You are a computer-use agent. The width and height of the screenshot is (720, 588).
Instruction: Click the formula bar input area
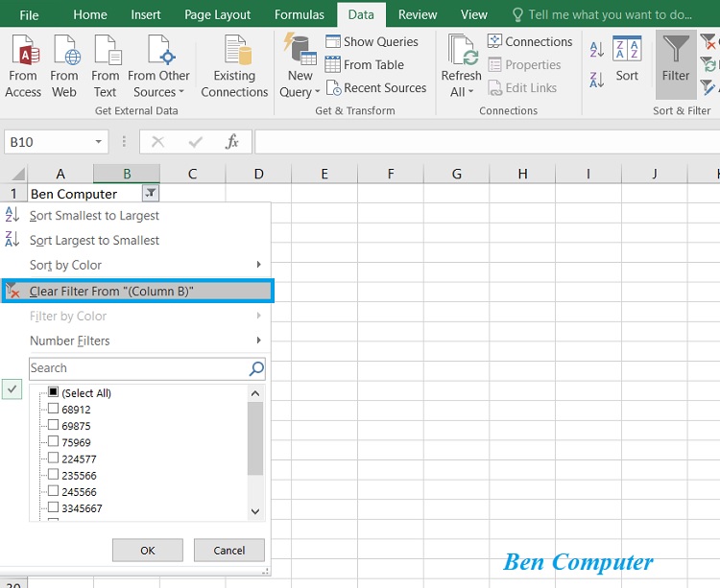click(x=487, y=142)
